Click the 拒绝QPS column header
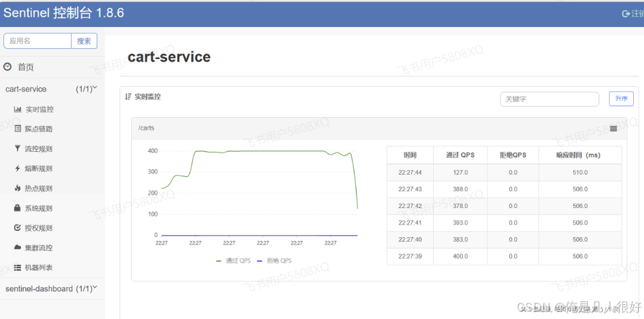This screenshot has height=319, width=644. pos(513,155)
